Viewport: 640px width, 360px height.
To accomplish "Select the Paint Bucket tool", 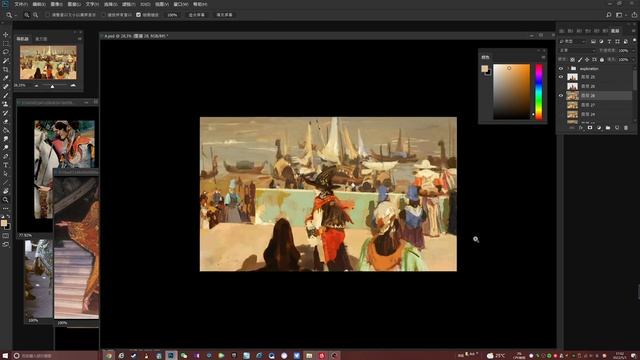I will (x=6, y=130).
